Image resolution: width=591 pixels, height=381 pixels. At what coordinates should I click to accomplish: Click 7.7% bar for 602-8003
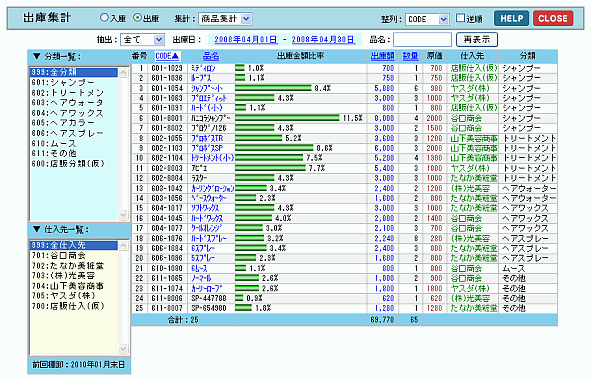(270, 168)
